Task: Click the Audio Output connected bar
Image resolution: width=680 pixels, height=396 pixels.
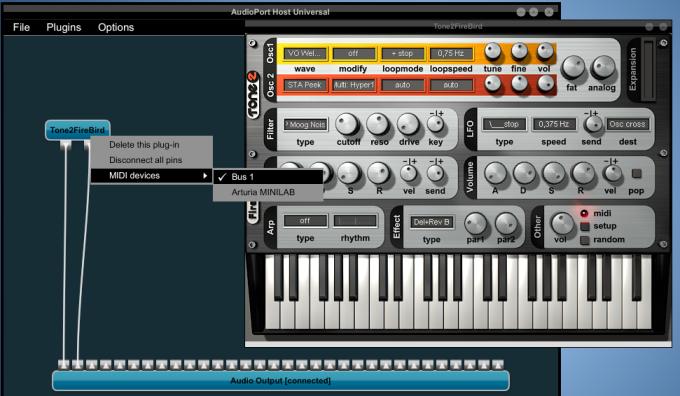Action: tap(281, 381)
